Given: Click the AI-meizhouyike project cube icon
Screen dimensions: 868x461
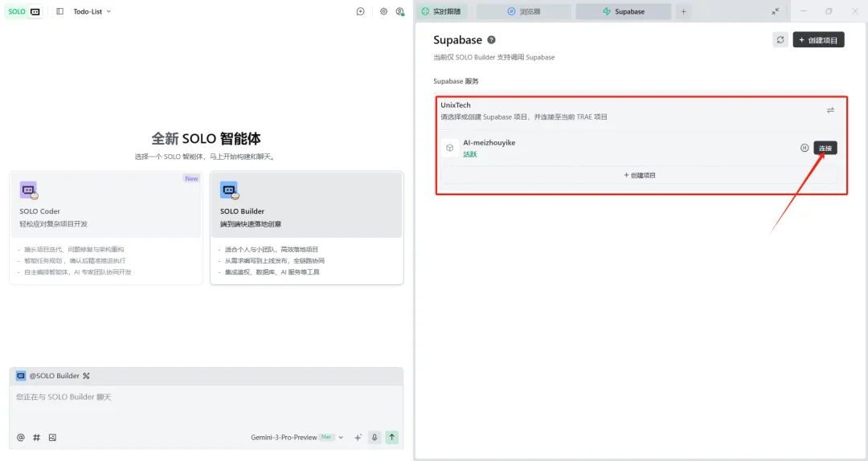Looking at the screenshot, I should pyautogui.click(x=450, y=148).
